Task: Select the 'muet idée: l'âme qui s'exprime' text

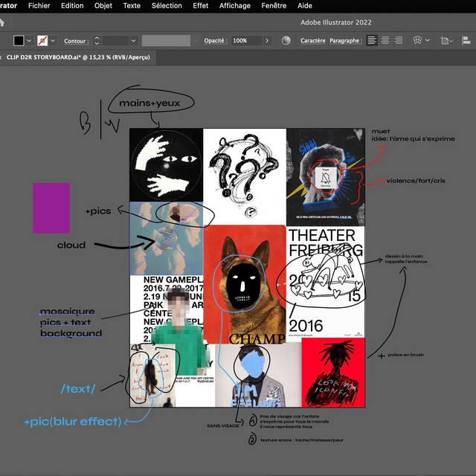Action: coord(414,135)
